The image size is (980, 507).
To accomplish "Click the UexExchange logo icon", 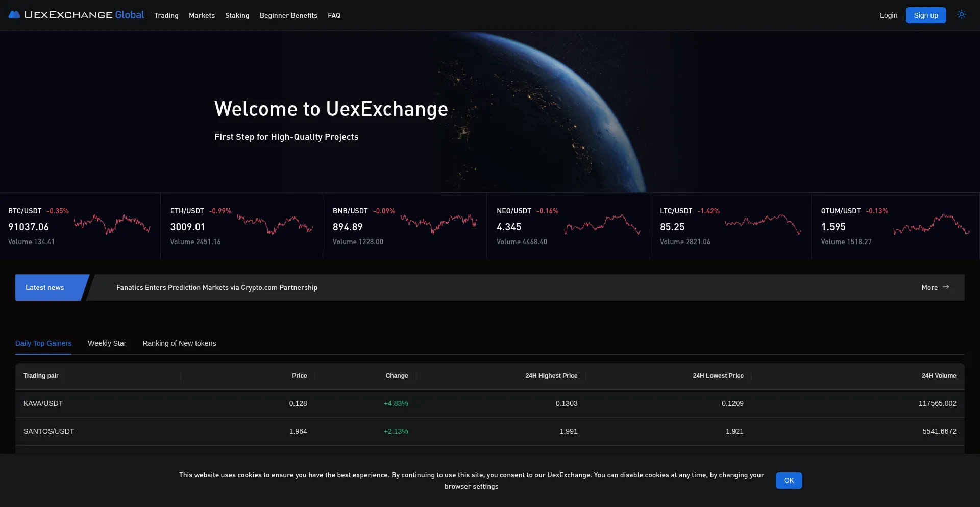I will [14, 15].
